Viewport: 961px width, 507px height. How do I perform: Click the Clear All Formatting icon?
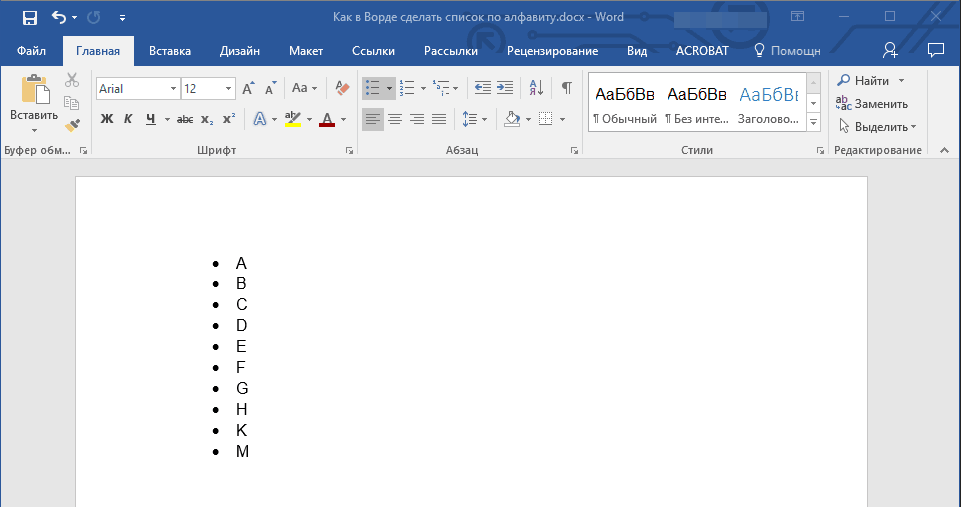(341, 88)
